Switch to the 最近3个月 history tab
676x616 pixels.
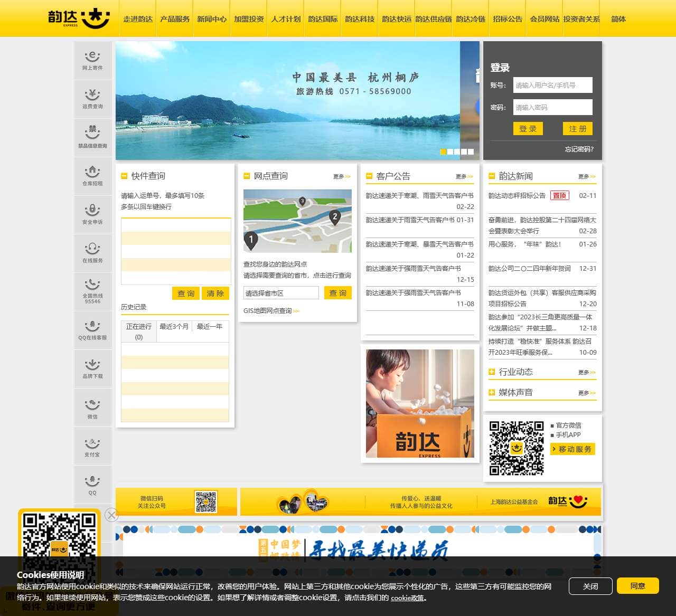[174, 327]
